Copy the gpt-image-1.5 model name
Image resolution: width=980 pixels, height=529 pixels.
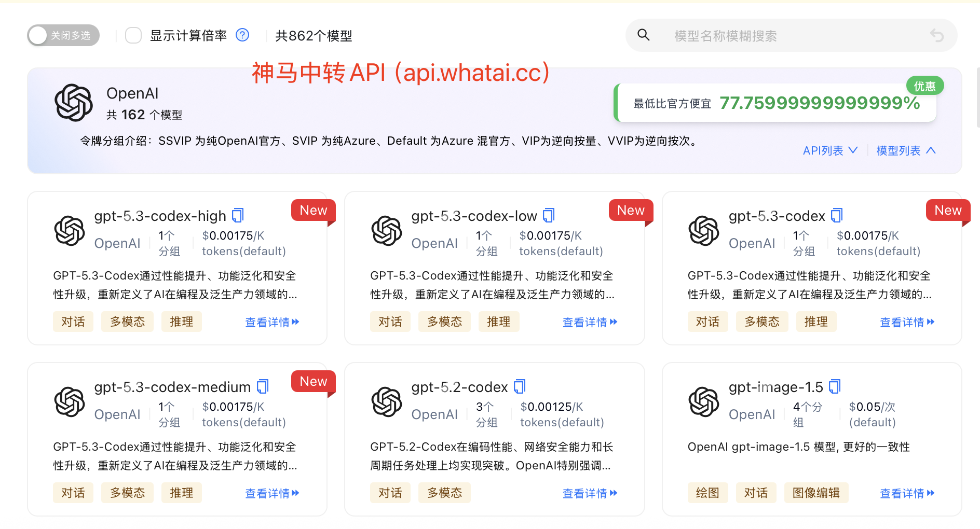835,386
